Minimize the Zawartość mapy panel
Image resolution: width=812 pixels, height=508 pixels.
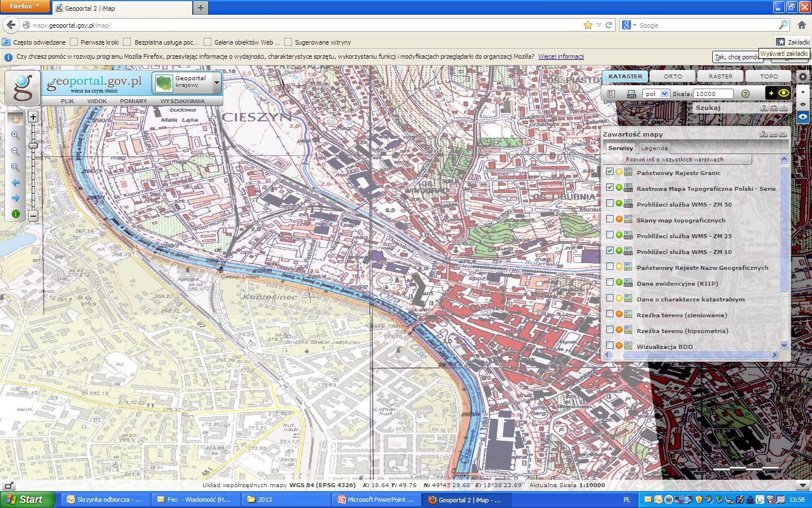(773, 134)
